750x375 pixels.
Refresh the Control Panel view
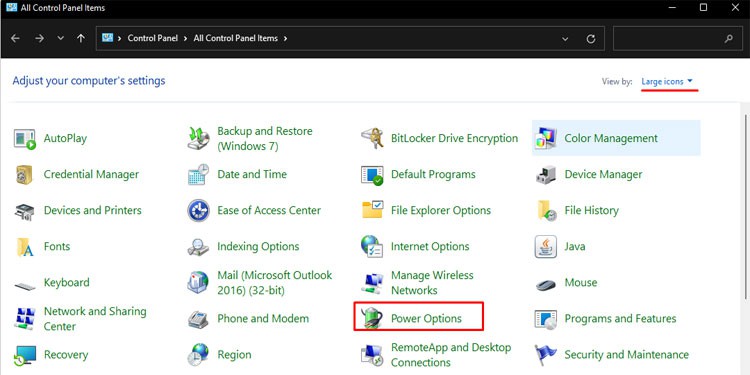coord(591,39)
